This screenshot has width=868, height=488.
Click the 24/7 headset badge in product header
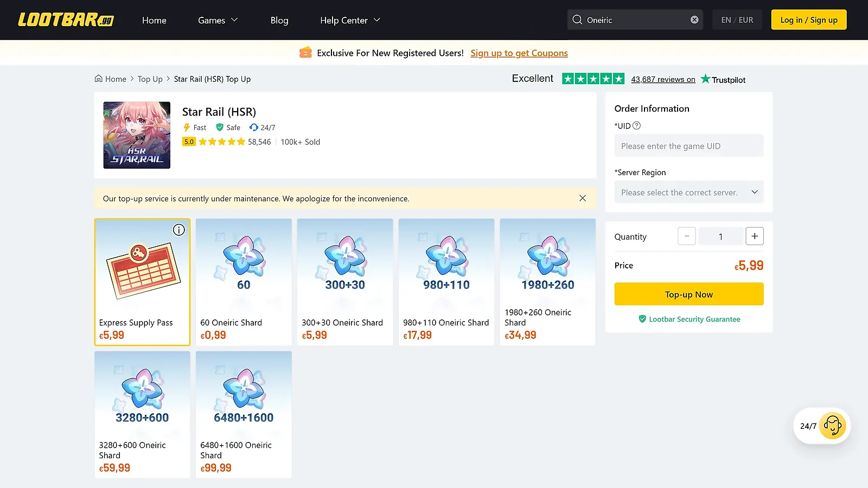point(263,127)
